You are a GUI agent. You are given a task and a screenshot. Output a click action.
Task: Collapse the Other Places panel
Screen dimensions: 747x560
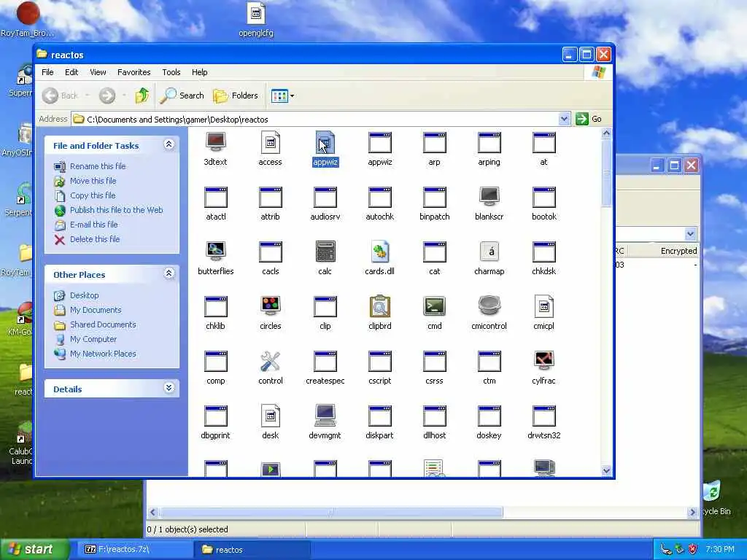[x=169, y=273]
